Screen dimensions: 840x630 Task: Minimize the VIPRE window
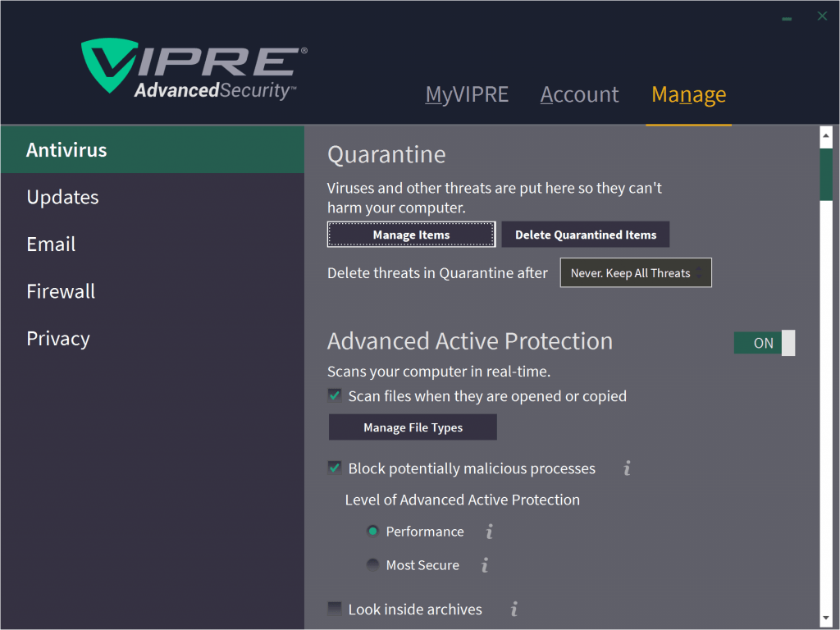pos(787,19)
